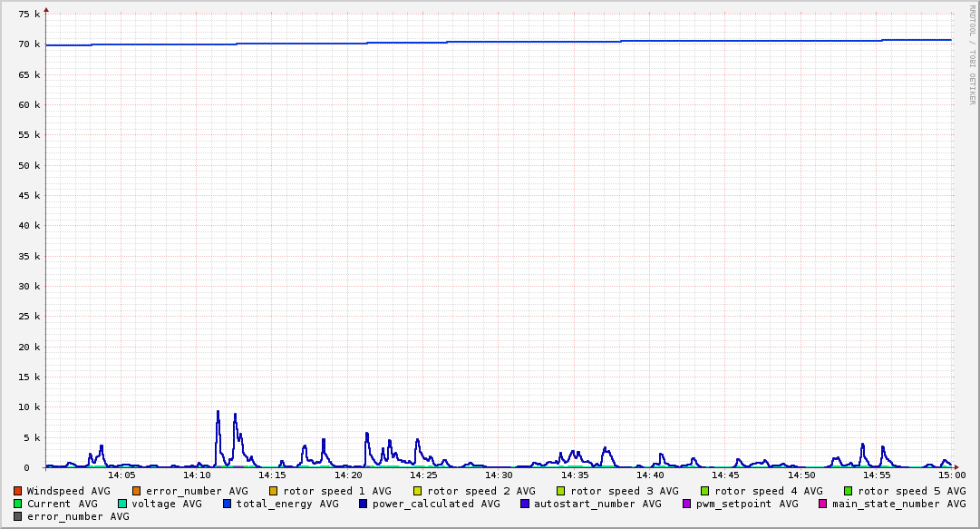Image resolution: width=980 pixels, height=529 pixels.
Task: Click the rotor speed 5 AVG label
Action: [x=911, y=491]
